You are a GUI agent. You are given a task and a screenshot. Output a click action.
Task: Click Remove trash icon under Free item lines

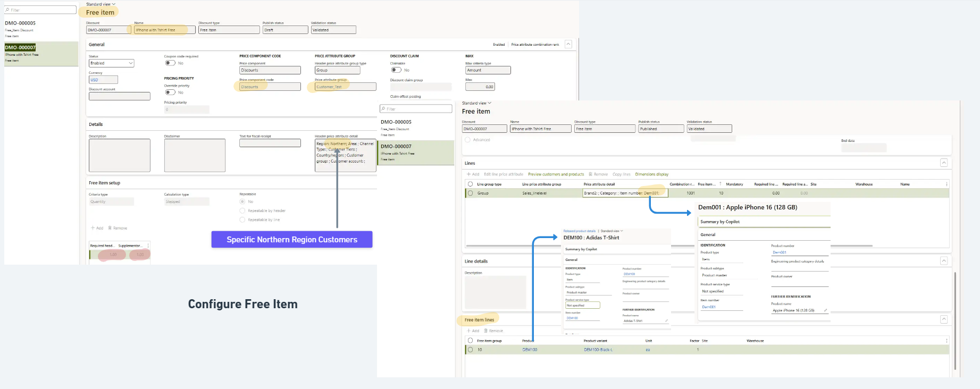click(x=486, y=331)
